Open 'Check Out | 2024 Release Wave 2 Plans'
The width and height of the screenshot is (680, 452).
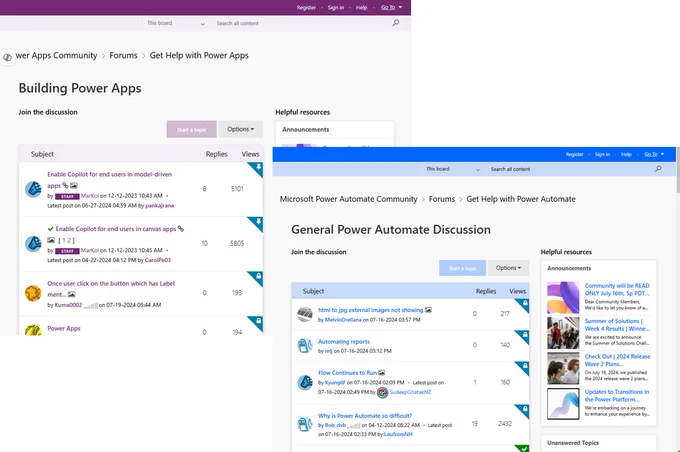click(617, 360)
